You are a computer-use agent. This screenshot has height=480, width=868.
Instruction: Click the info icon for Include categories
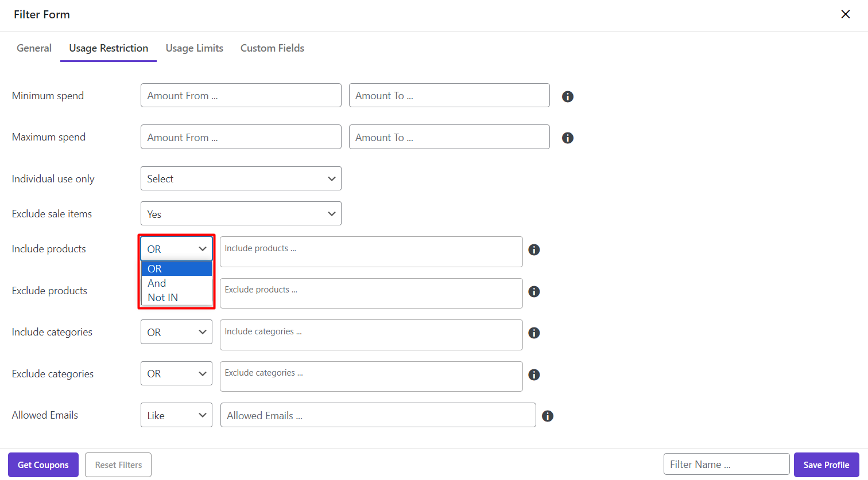point(534,333)
